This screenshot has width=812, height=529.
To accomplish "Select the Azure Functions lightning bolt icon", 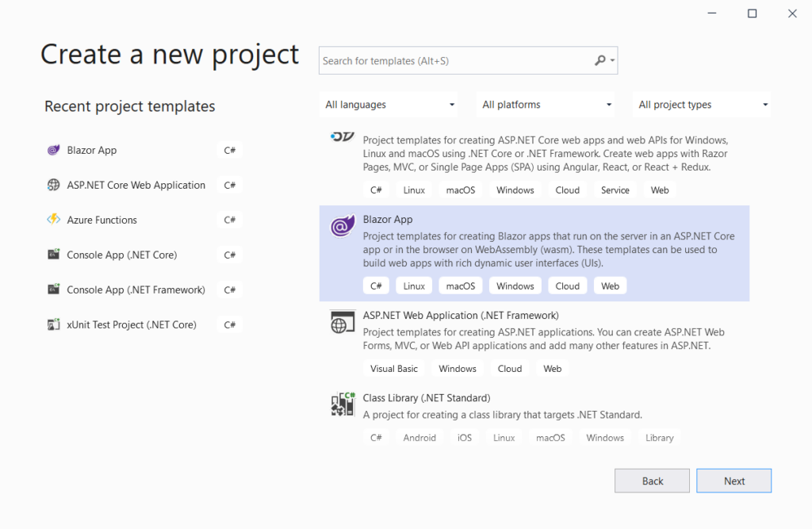I will pos(54,219).
